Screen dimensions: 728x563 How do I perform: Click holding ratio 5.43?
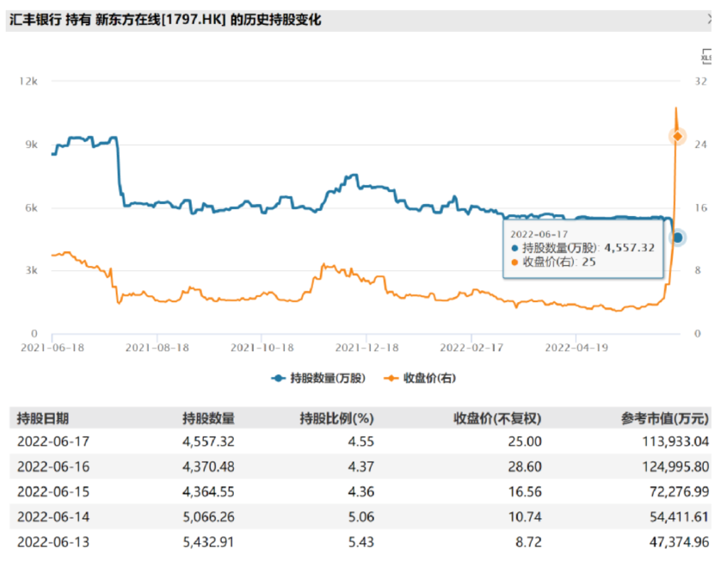[x=361, y=542]
